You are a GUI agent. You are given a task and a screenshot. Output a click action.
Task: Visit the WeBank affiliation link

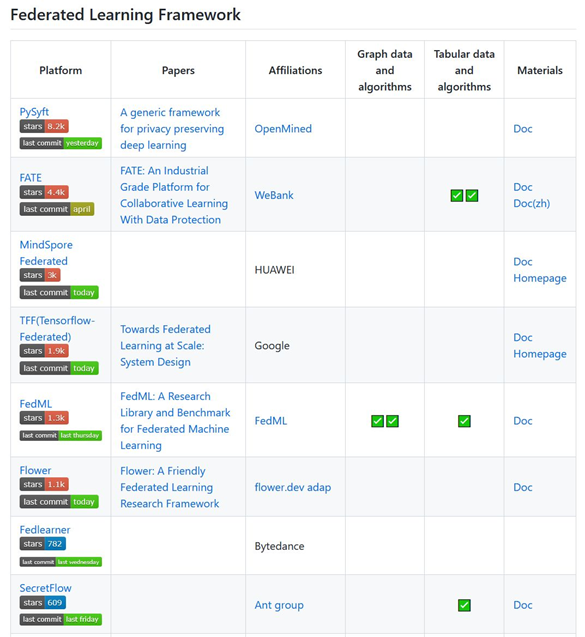[x=274, y=195]
